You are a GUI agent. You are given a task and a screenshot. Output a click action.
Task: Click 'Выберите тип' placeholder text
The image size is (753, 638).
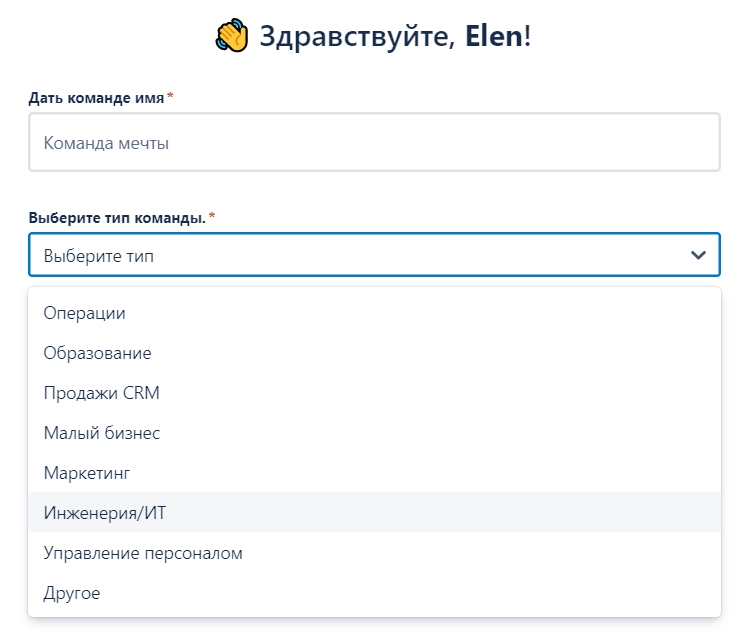coord(99,256)
